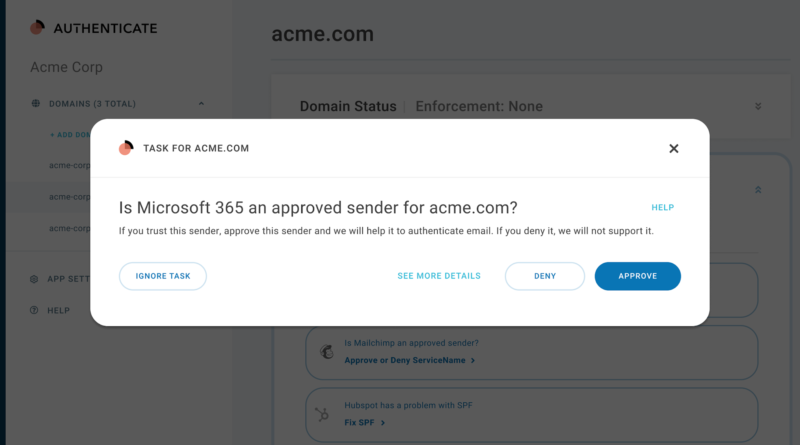Click the Mailchimp monkey icon
The image size is (800, 445).
327,352
